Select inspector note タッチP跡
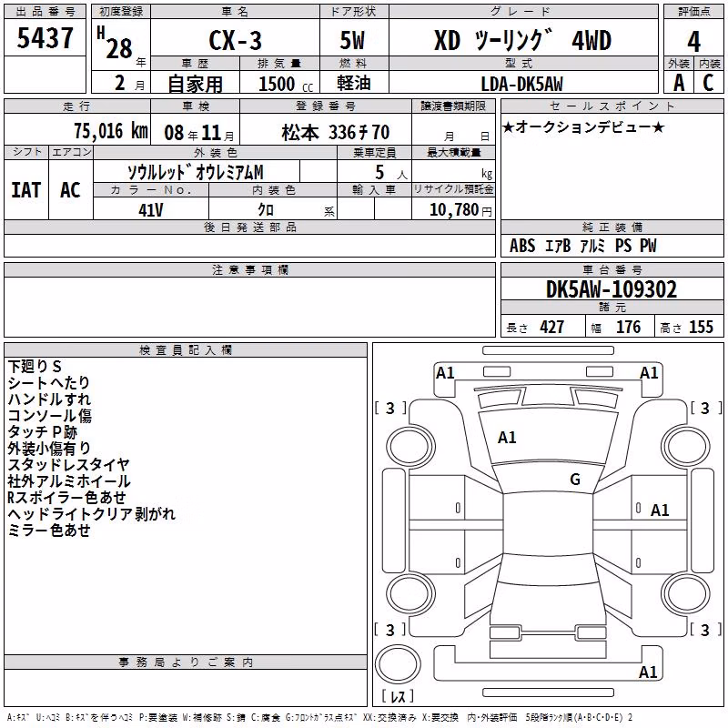 pyautogui.click(x=42, y=431)
